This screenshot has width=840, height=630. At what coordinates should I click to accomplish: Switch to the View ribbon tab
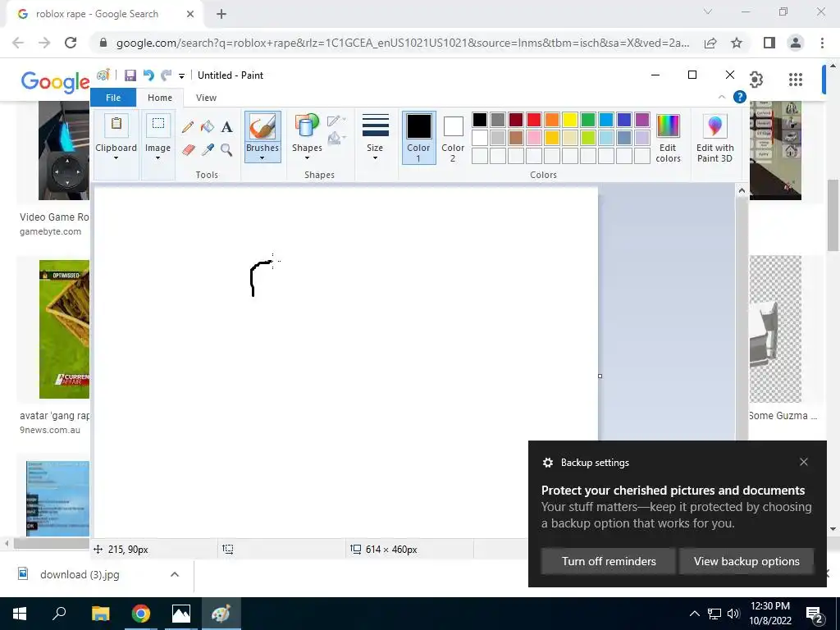(206, 98)
